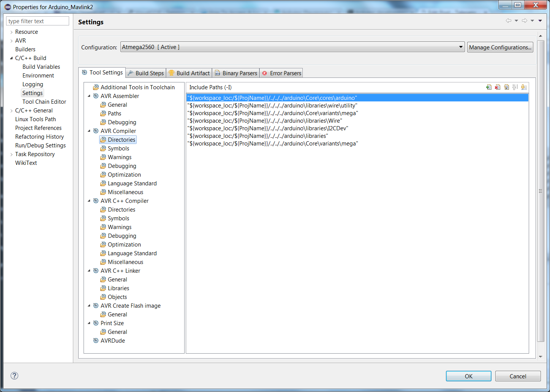Screen dimensions: 550x392
Task: Open the help question mark icon
Action: click(x=14, y=376)
